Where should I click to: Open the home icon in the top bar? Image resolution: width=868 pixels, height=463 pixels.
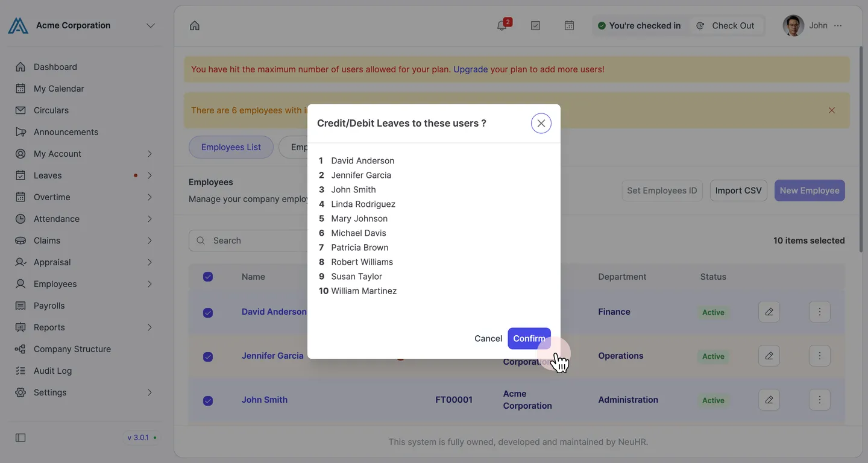[x=194, y=25]
